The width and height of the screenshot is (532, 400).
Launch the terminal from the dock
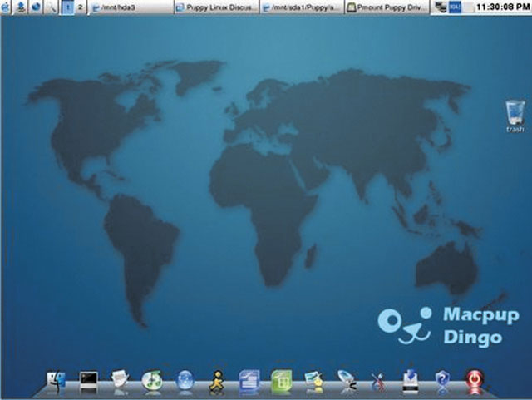tap(89, 381)
